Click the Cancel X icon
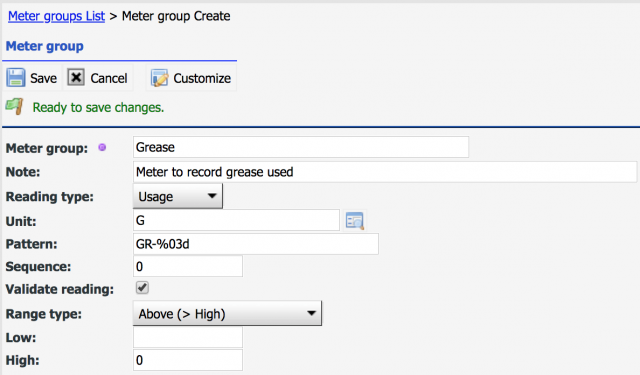 76,77
